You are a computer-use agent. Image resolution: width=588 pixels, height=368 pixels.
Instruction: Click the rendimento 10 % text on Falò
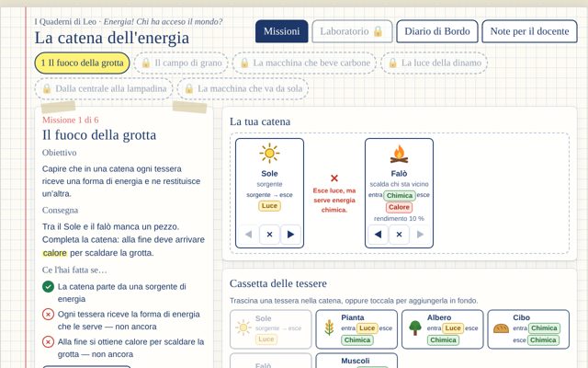399,219
